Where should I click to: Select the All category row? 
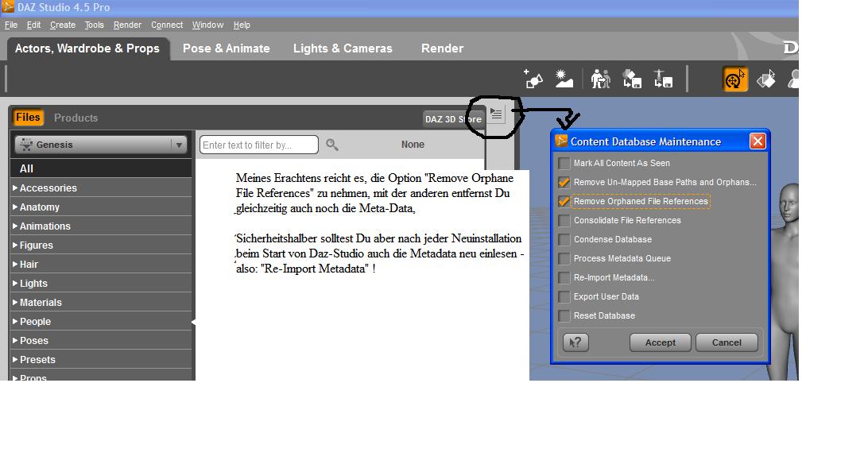click(x=101, y=168)
